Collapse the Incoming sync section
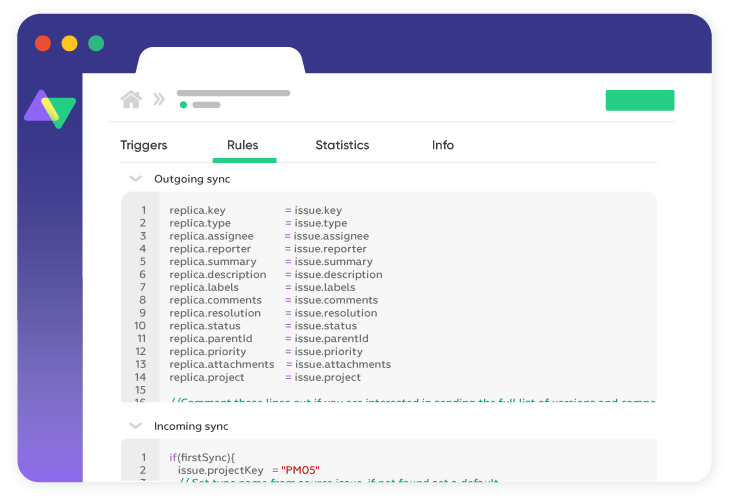Viewport: 729px width, 496px height. pos(135,426)
